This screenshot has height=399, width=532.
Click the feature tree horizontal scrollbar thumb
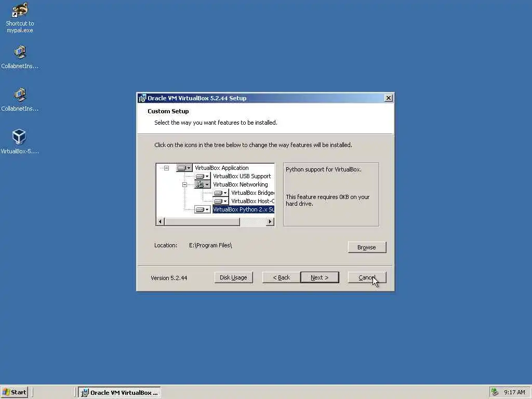coord(202,222)
